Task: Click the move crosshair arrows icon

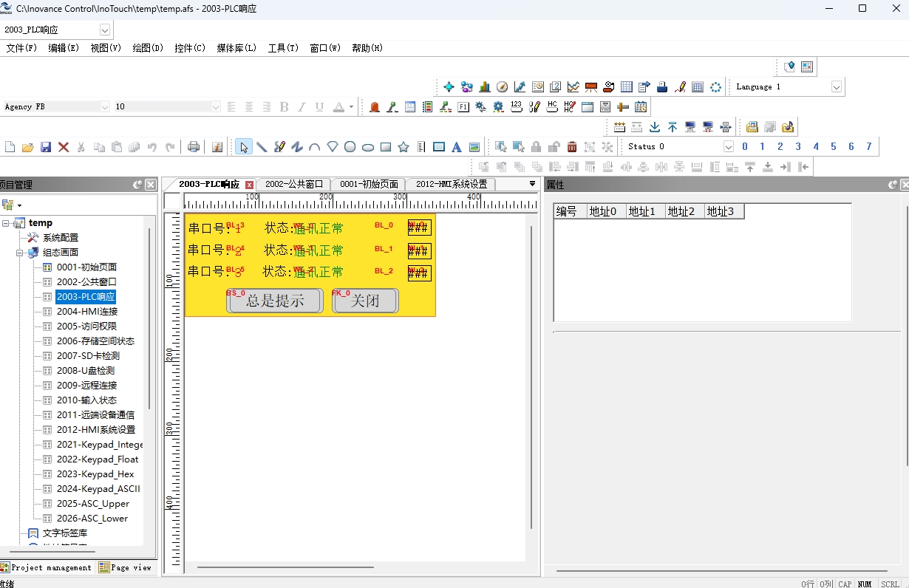Action: (449, 87)
